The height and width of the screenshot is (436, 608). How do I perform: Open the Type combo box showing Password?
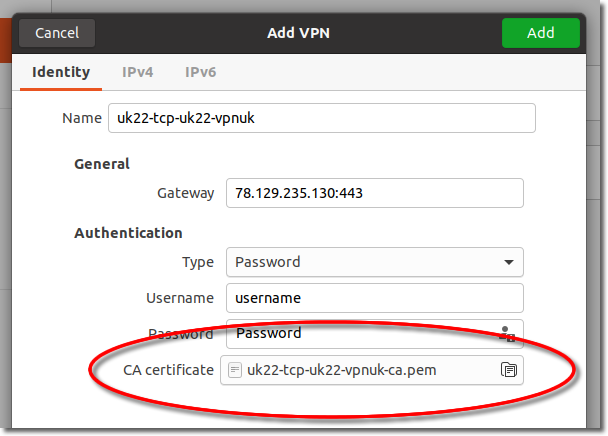375,262
